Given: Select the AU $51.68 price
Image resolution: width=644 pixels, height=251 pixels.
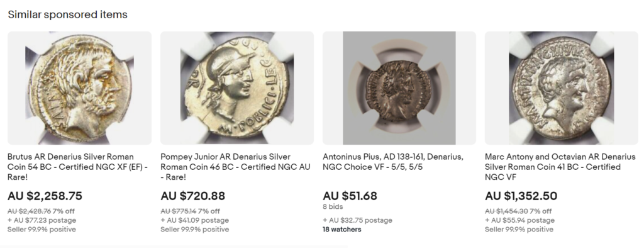Looking at the screenshot, I should [350, 196].
